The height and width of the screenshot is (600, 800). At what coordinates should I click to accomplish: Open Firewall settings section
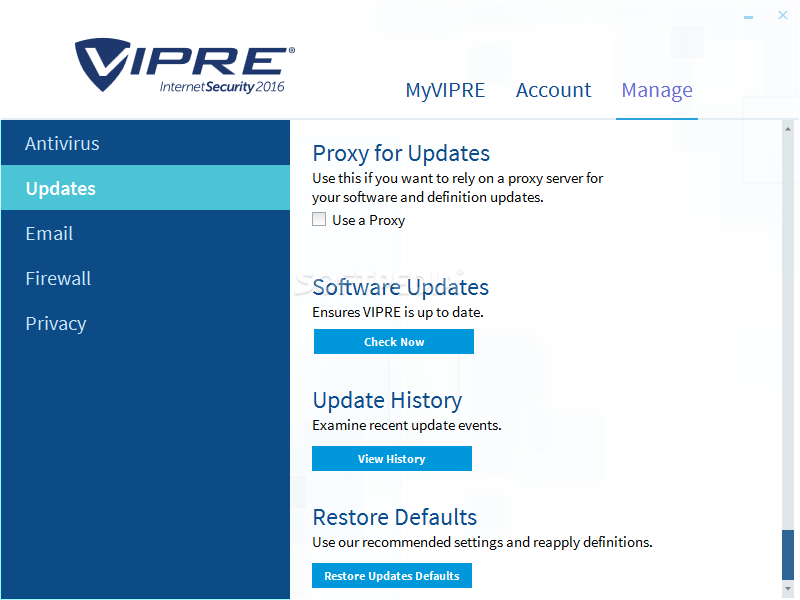pos(145,278)
